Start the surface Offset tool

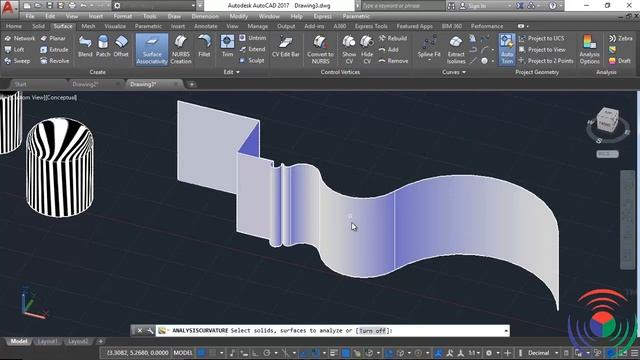click(121, 46)
